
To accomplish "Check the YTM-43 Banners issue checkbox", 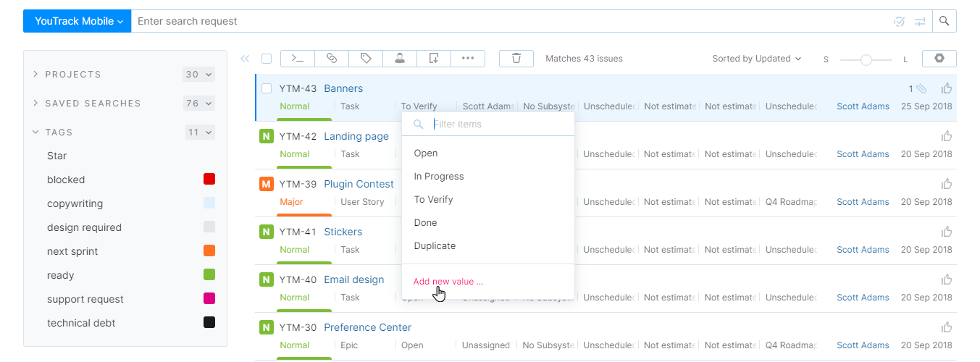I will 267,88.
